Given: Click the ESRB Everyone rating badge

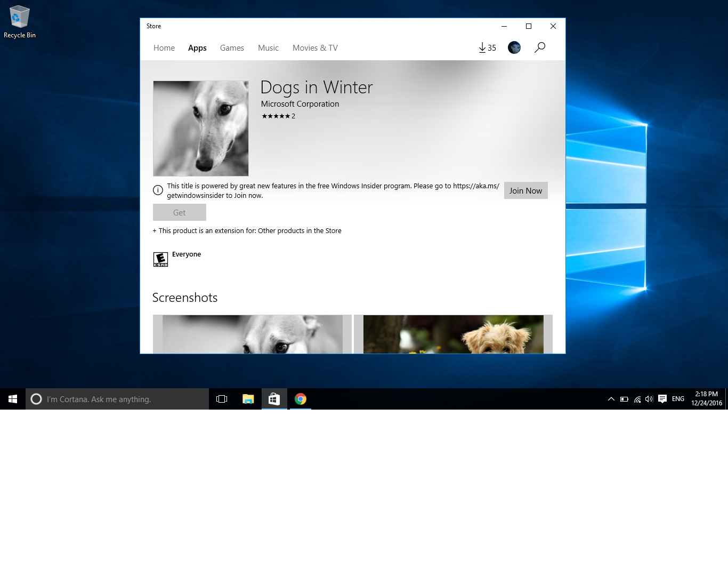Looking at the screenshot, I should (160, 259).
